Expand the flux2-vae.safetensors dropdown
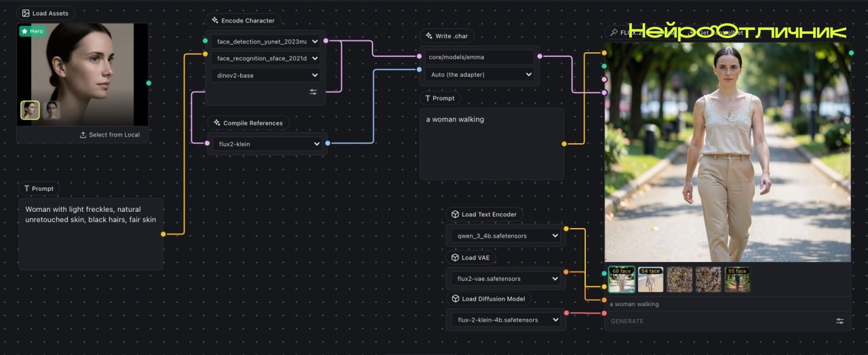 pyautogui.click(x=507, y=278)
